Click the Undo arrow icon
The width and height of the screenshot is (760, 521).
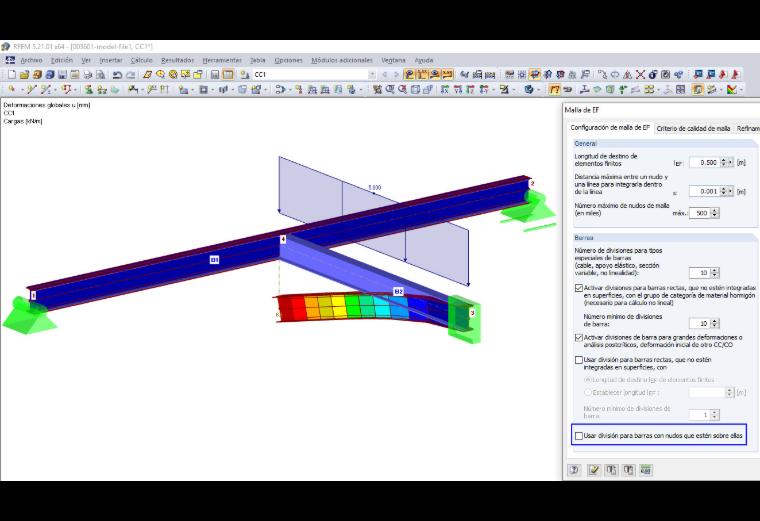coord(117,74)
